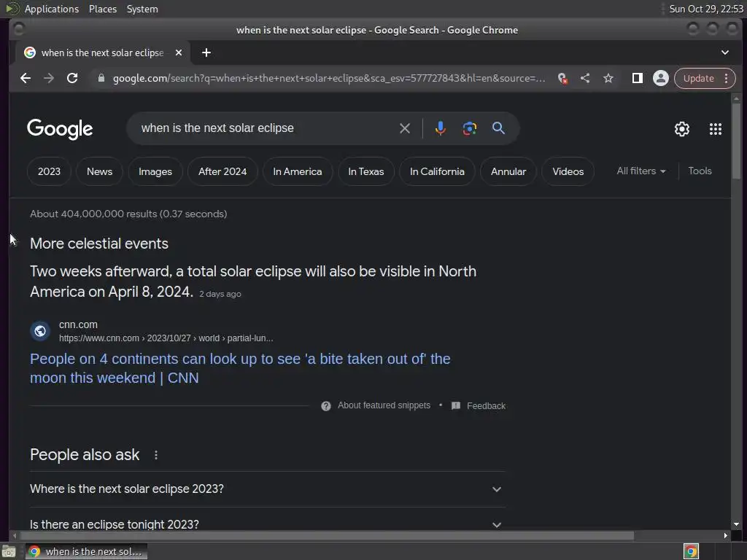
Task: Click the cnn.com globe favicon
Action: (x=41, y=330)
